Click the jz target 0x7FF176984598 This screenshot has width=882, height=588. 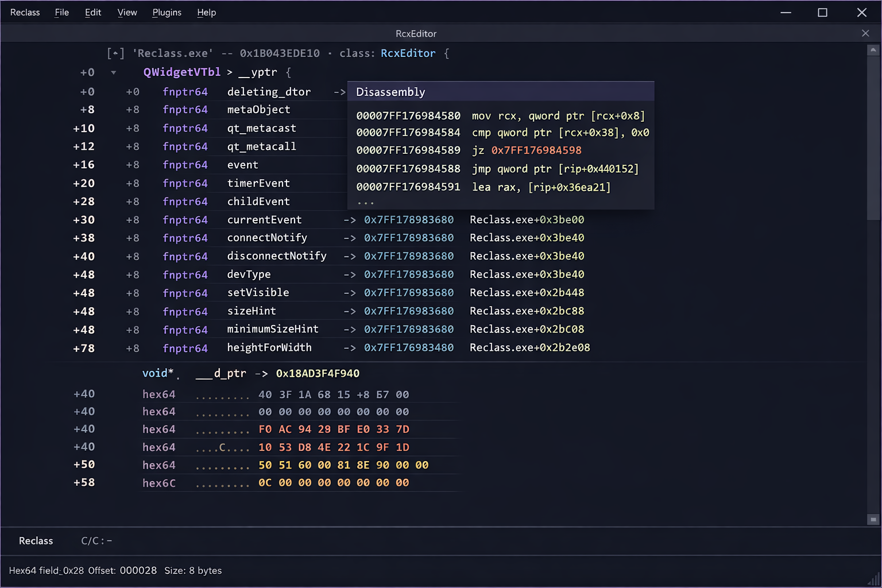click(536, 150)
